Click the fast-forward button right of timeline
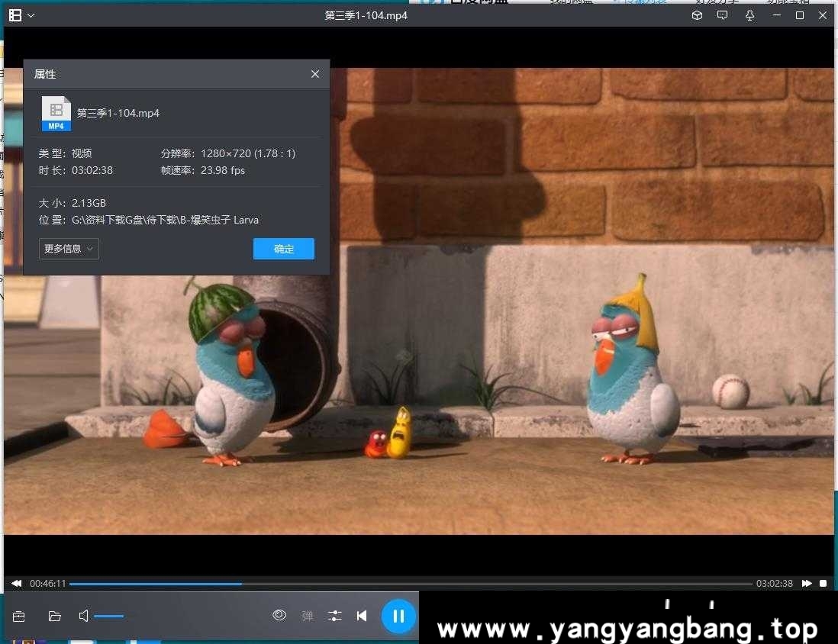Image resolution: width=838 pixels, height=644 pixels. click(x=807, y=584)
